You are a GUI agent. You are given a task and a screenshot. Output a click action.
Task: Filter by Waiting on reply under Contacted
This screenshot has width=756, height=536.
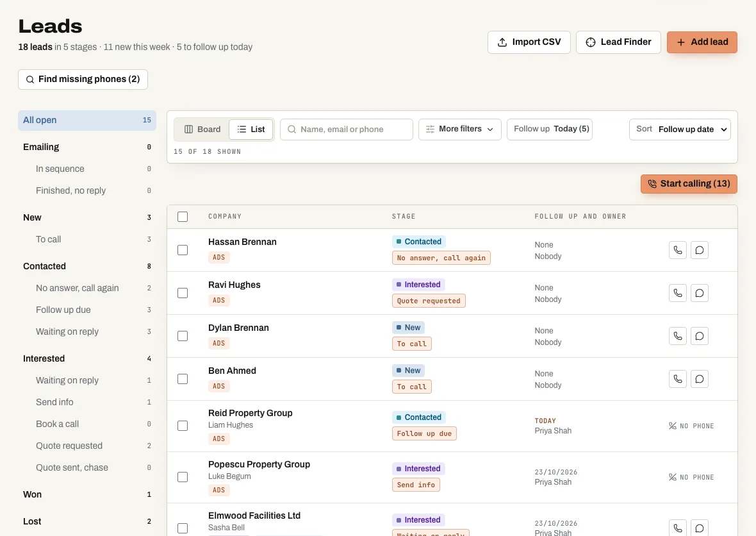(x=86, y=331)
